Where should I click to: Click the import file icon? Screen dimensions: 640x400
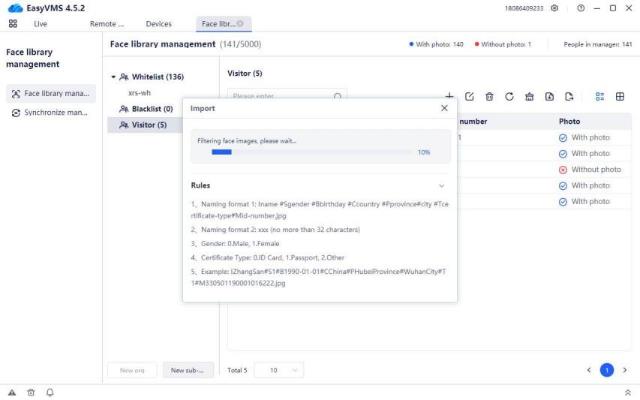[549, 97]
